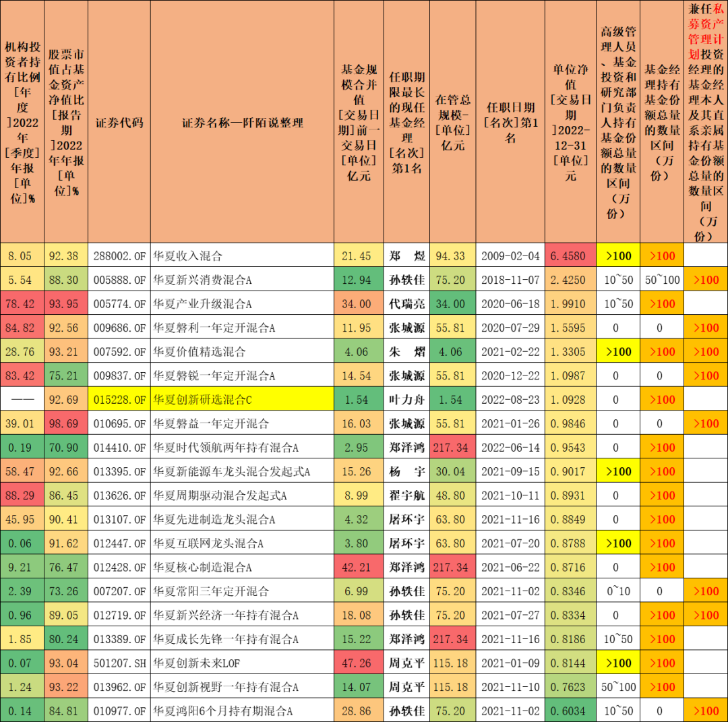Viewport: 728px width, 722px height.
Task: Click the value 6.4580 for 华夏收入混合
Action: [570, 256]
